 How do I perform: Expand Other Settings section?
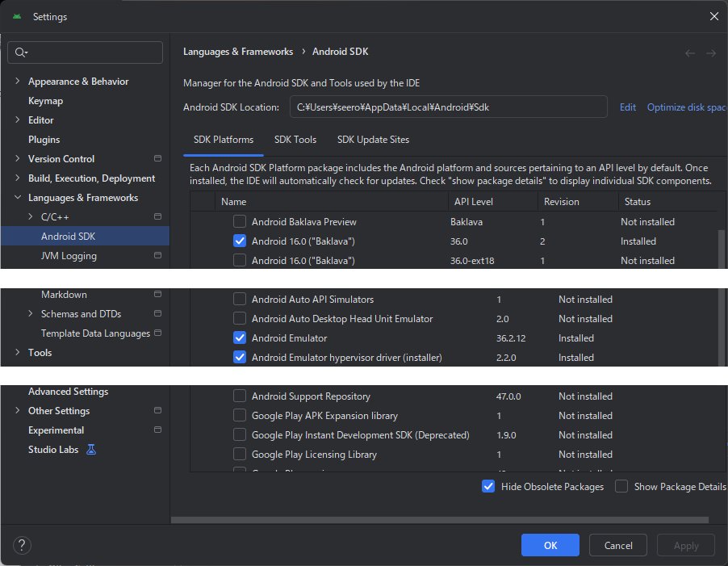[18, 410]
